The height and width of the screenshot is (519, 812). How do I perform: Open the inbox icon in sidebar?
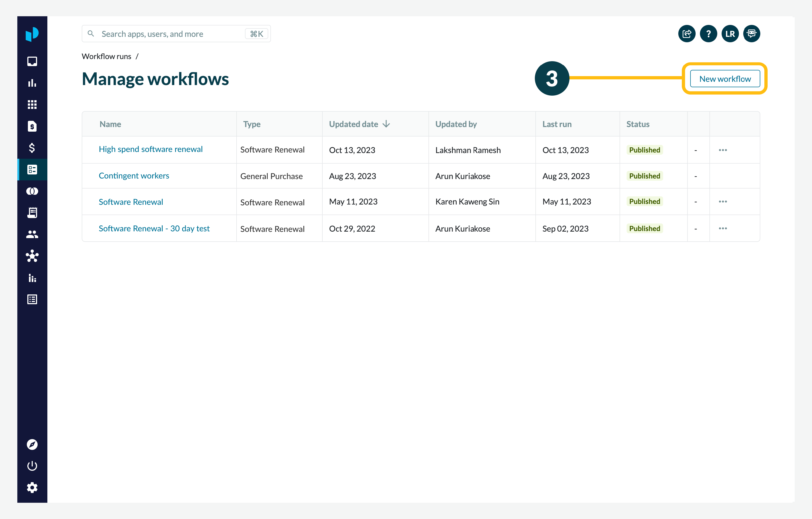point(32,61)
